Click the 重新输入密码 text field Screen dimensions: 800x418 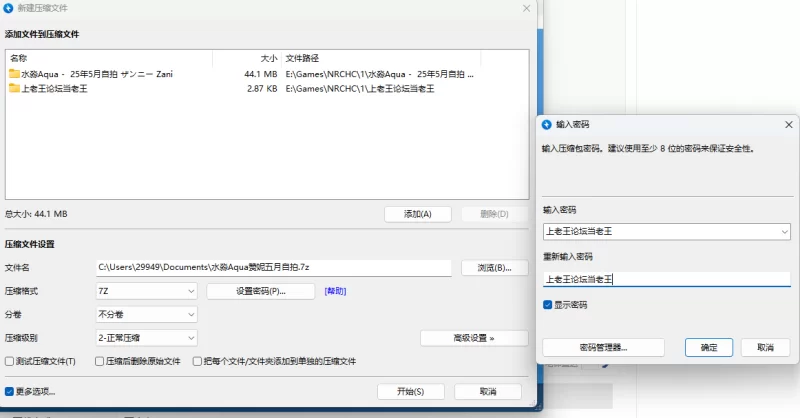pyautogui.click(x=666, y=279)
